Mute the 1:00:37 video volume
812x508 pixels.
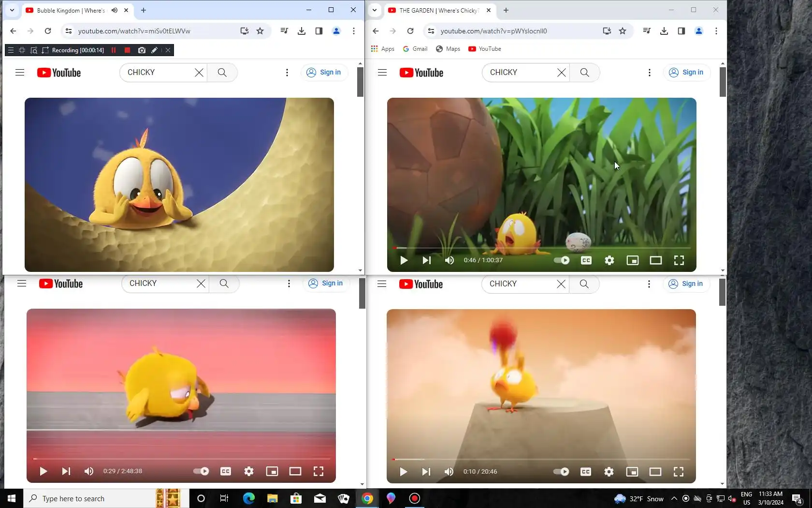(x=449, y=260)
